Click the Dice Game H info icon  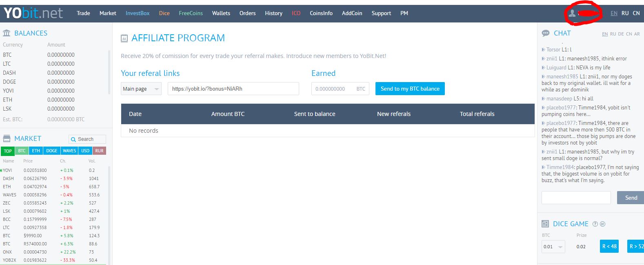(x=602, y=224)
